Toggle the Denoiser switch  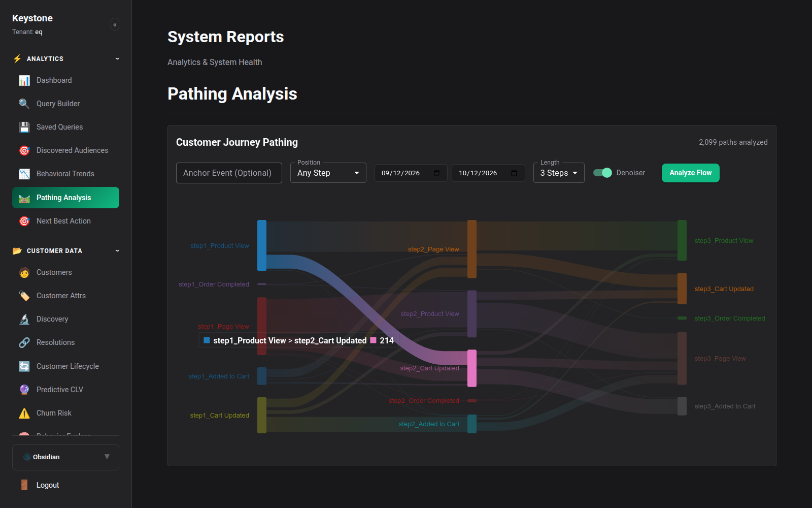pyautogui.click(x=602, y=173)
